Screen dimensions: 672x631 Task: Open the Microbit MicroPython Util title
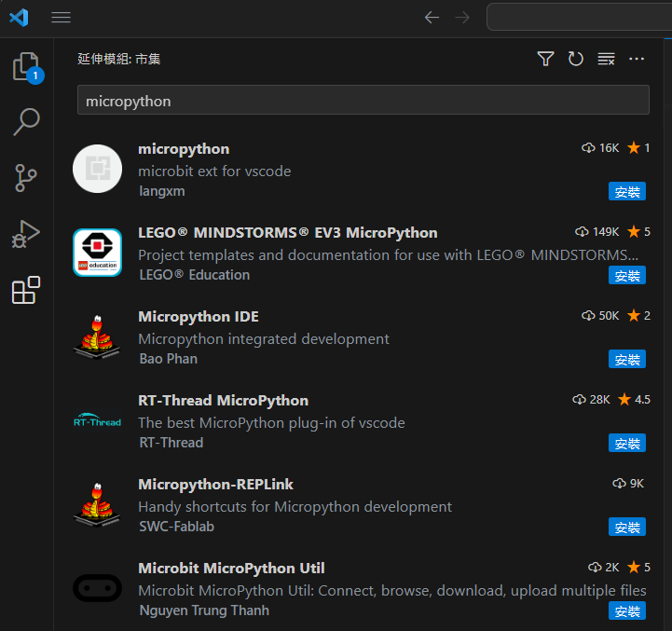[231, 569]
